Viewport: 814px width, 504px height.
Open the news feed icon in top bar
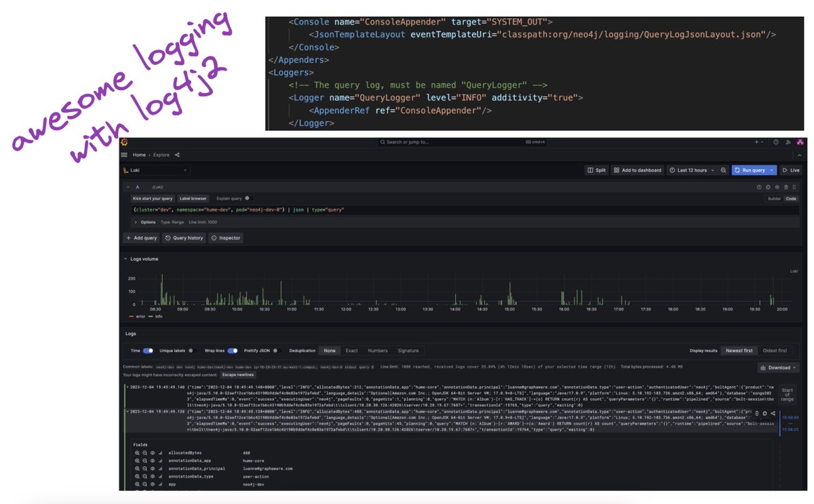[788, 142]
